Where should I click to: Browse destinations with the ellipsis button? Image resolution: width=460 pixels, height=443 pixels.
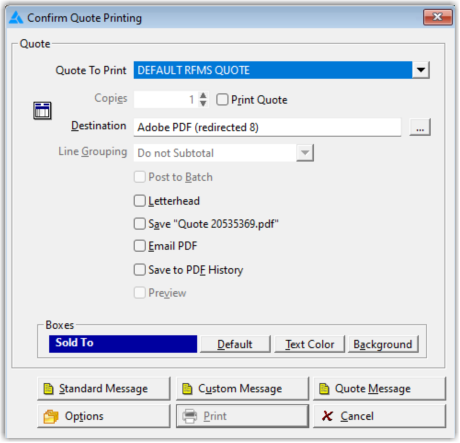(420, 127)
